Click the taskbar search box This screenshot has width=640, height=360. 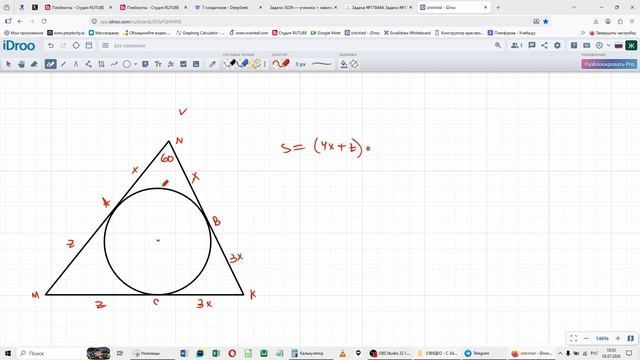(x=51, y=353)
